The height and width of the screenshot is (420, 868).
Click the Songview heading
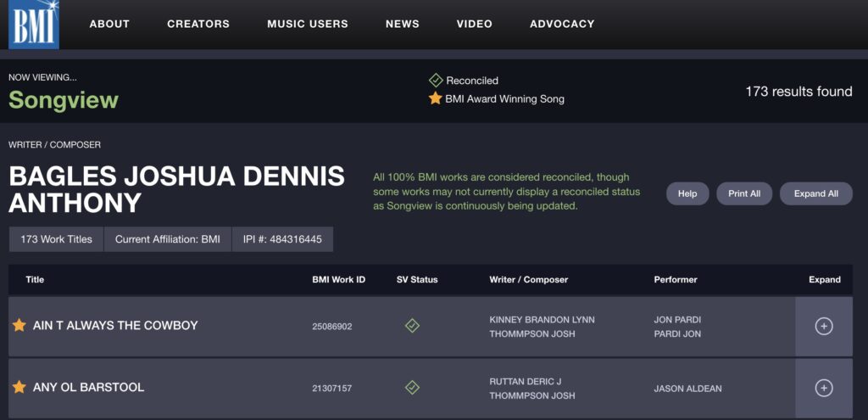tap(64, 100)
